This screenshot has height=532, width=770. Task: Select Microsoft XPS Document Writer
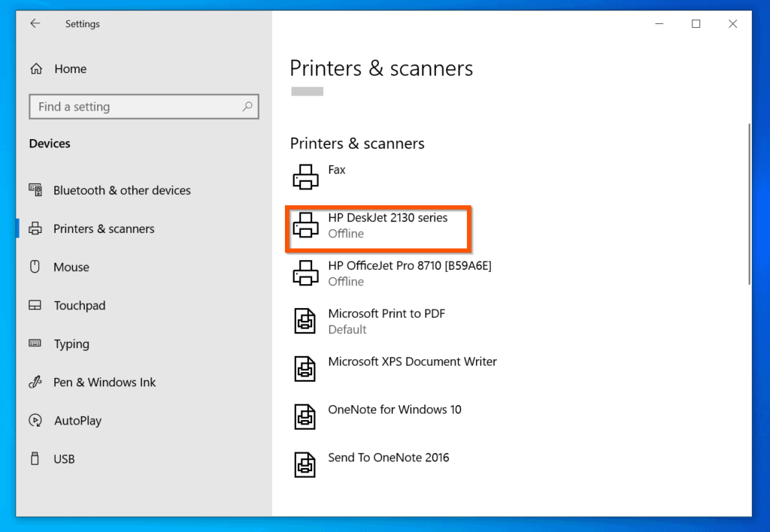394,369
